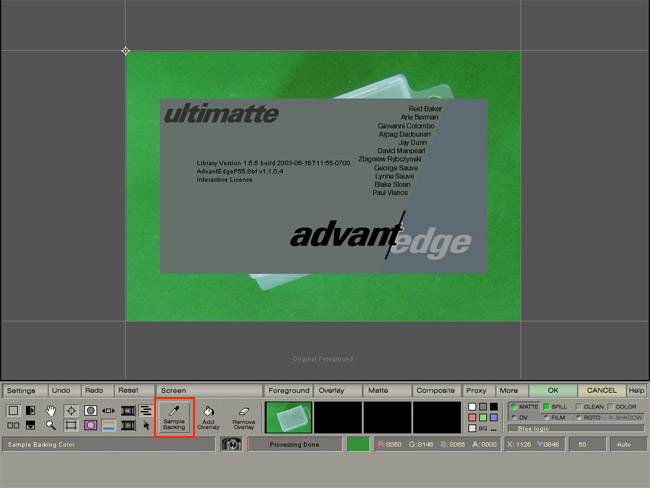Select the Sample Backing eyedropper tool
This screenshot has height=488, width=650.
point(174,417)
